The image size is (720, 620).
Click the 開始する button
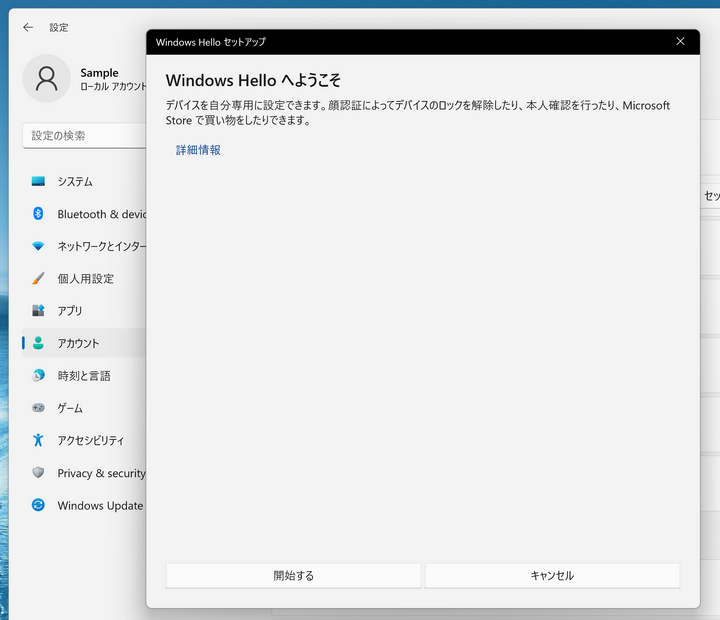click(x=293, y=575)
